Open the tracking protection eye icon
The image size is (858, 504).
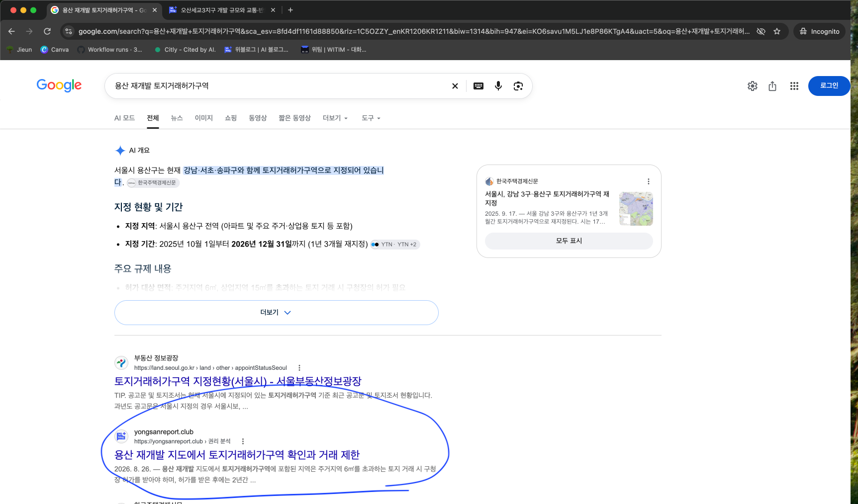[761, 31]
